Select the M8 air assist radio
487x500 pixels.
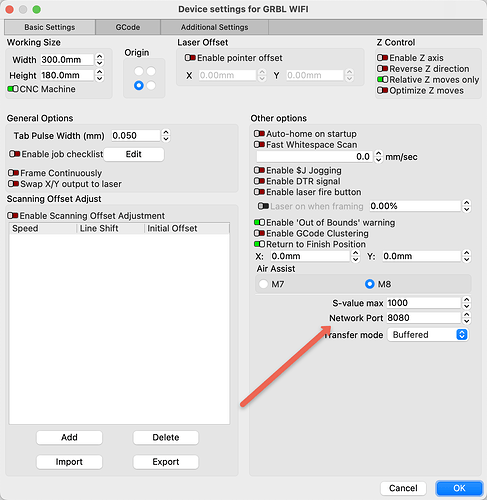(x=369, y=284)
